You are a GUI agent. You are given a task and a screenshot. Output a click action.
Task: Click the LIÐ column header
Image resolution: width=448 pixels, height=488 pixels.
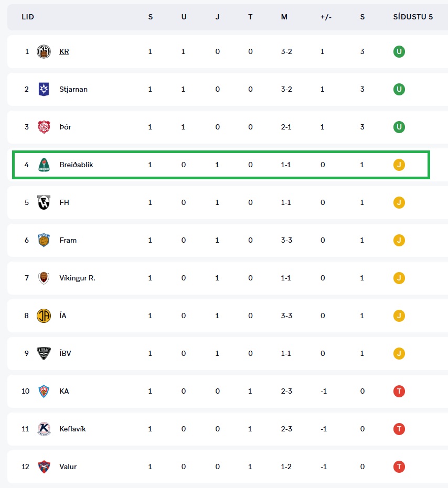point(28,17)
